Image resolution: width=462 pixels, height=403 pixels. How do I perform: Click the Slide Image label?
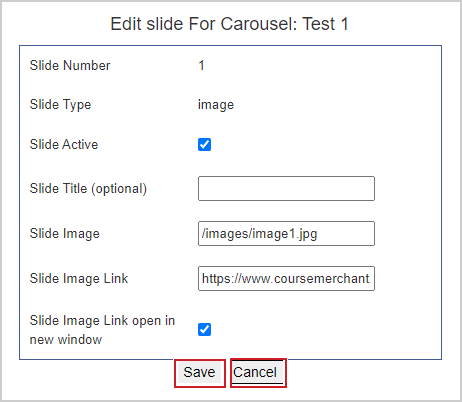coord(65,234)
